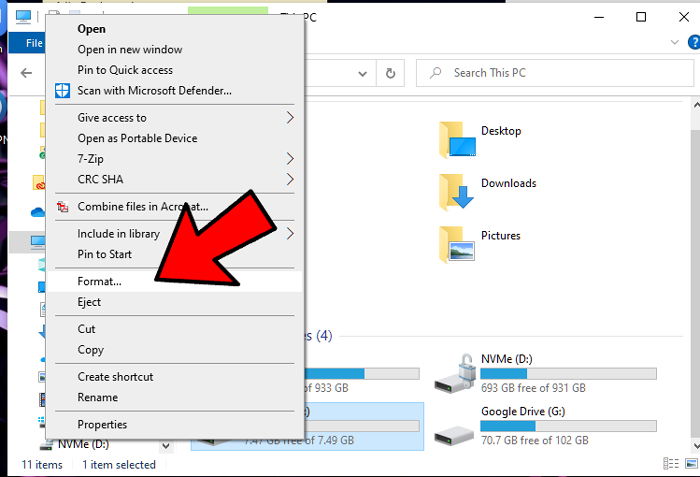
Task: Click the Search This PC field
Action: click(555, 73)
